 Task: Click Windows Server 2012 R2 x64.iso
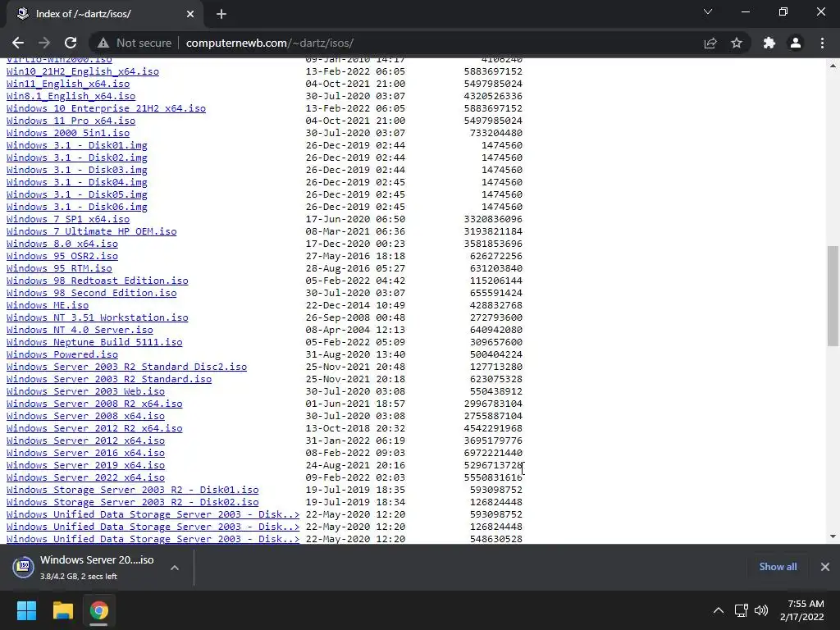pyautogui.click(x=94, y=428)
